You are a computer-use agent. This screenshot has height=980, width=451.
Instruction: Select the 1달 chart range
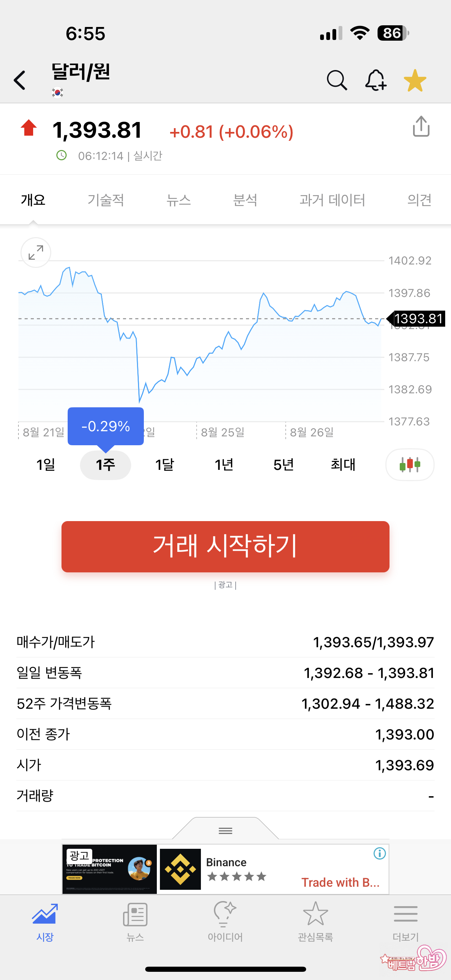165,464
